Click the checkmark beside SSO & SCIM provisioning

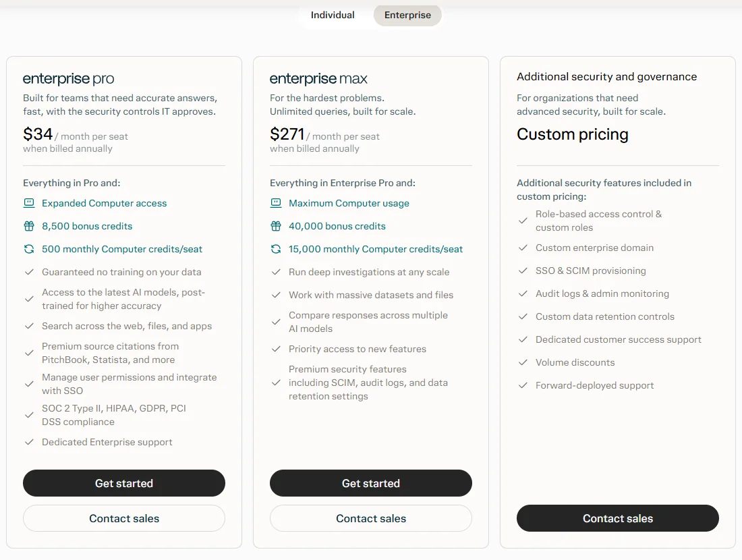coord(523,271)
